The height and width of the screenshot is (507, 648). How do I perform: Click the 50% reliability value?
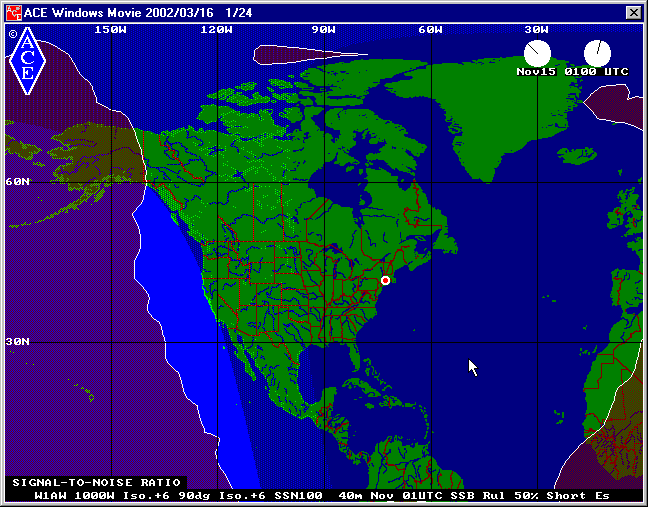tap(526, 495)
